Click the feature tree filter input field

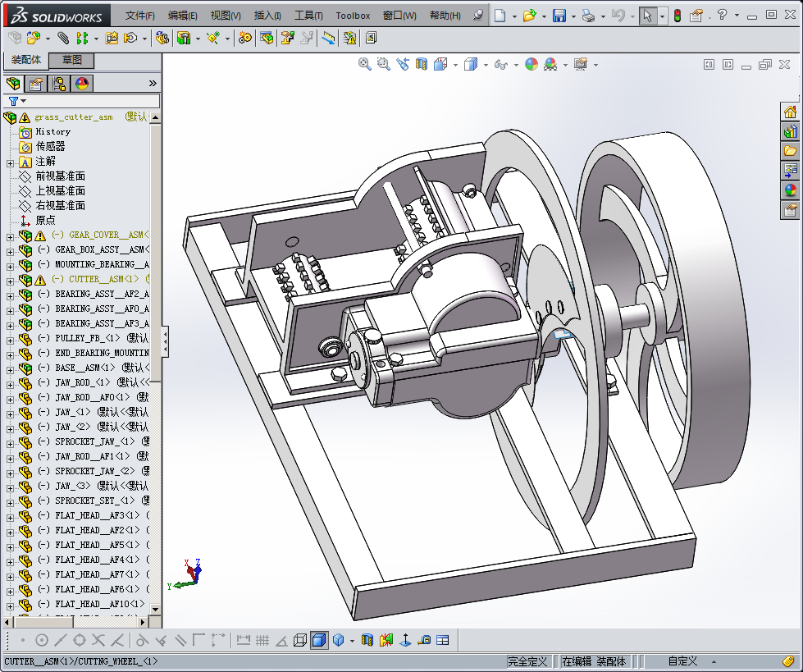(92, 101)
